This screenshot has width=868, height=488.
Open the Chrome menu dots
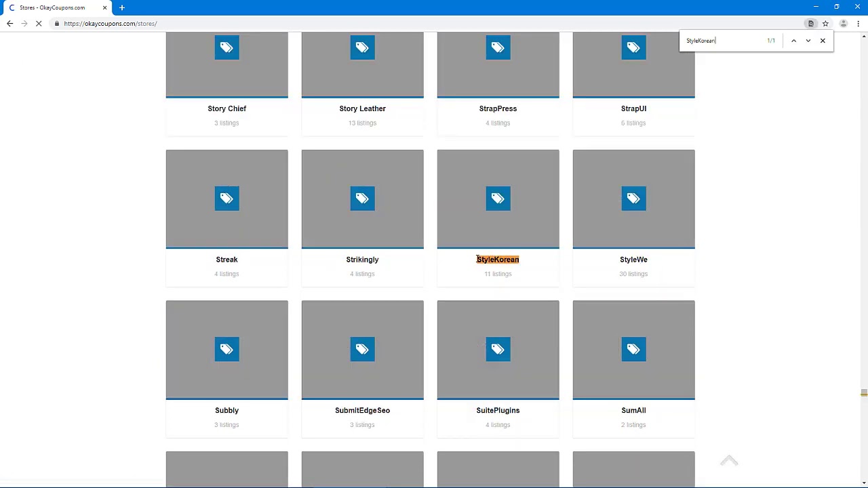859,24
